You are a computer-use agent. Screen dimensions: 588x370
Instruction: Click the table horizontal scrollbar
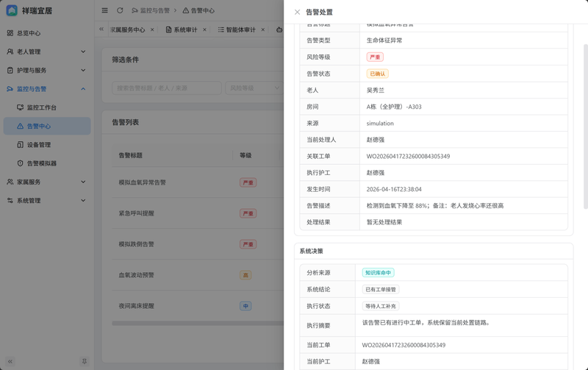pos(198,323)
